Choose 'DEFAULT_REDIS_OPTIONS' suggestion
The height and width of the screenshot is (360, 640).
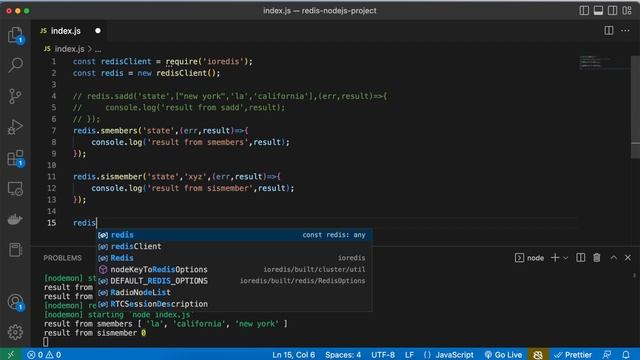point(234,281)
